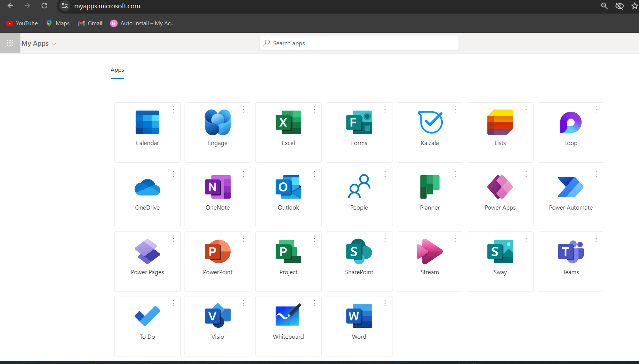Open the Project app icon
Screen dimensions: 639x364
tap(288, 251)
